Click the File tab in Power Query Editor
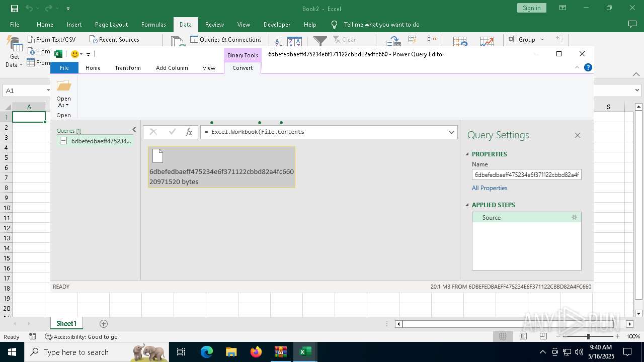 click(x=64, y=68)
